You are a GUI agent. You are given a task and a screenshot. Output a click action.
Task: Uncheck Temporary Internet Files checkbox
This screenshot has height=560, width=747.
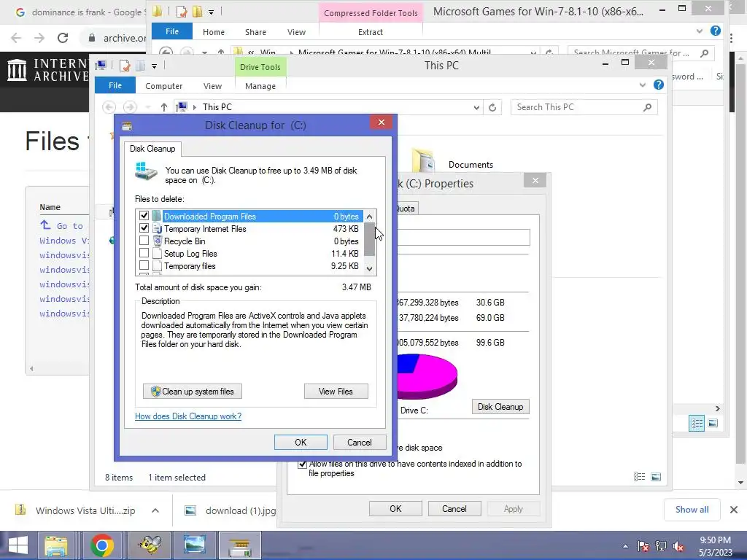tap(144, 228)
